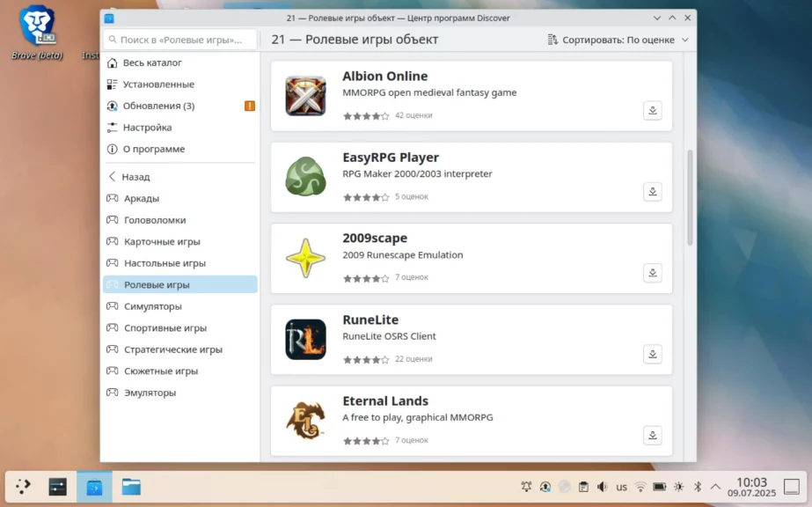Install EasyRPG Player via its download icon
This screenshot has width=812, height=507.
[652, 192]
